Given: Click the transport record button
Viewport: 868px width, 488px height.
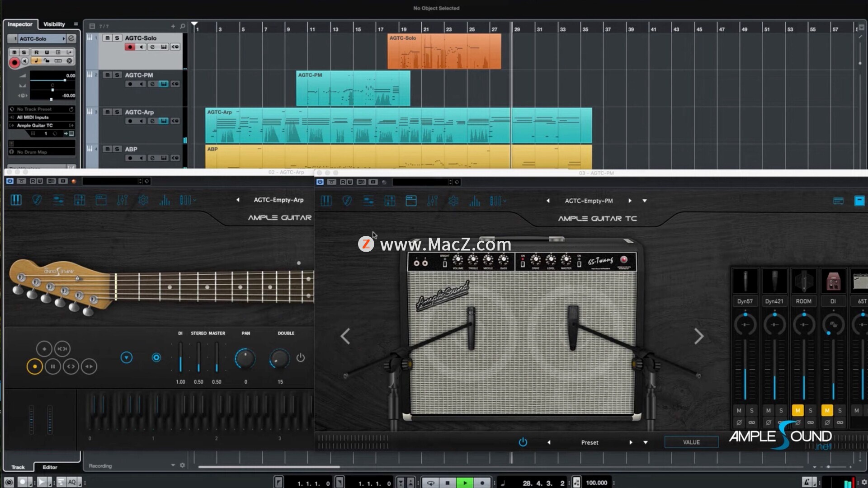Looking at the screenshot, I should tap(482, 483).
